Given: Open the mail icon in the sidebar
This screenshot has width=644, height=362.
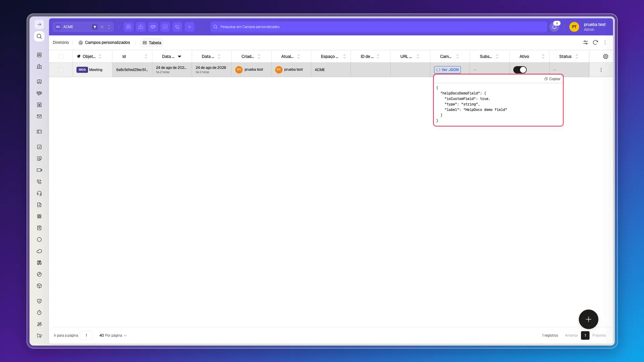Looking at the screenshot, I should pyautogui.click(x=39, y=117).
